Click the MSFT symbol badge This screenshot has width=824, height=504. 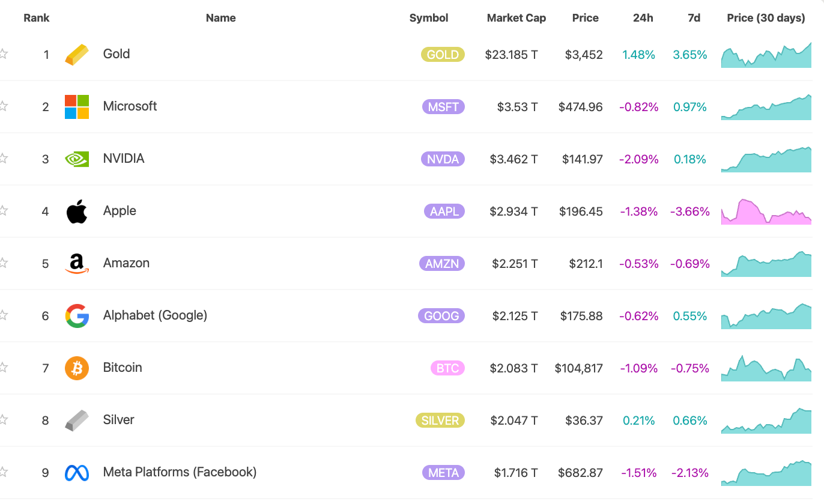pos(443,107)
